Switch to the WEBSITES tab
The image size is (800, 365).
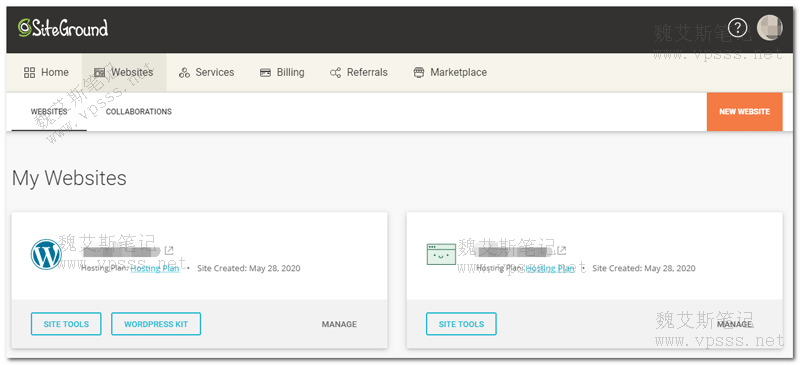pyautogui.click(x=49, y=111)
